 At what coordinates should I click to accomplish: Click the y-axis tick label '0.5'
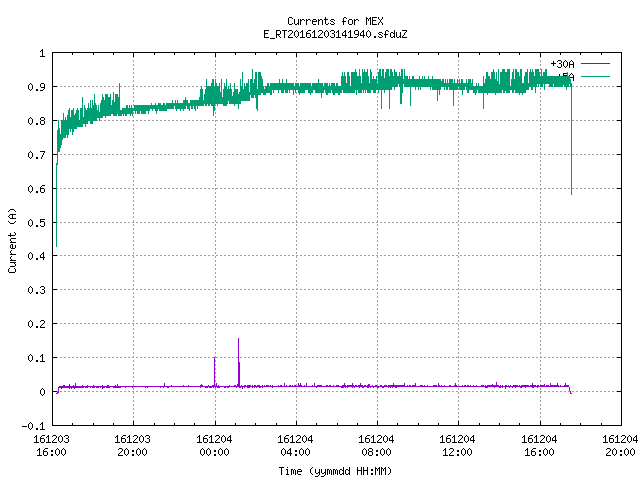(36, 223)
